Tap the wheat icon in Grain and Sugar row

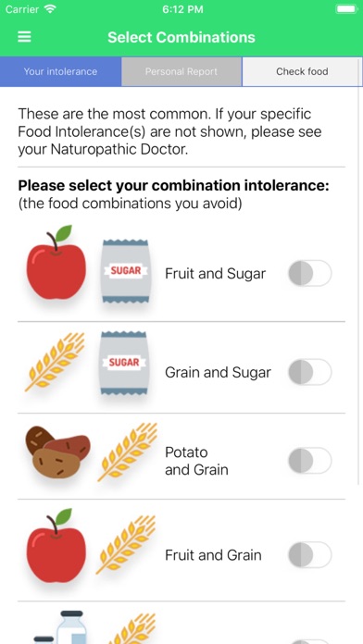(55, 362)
